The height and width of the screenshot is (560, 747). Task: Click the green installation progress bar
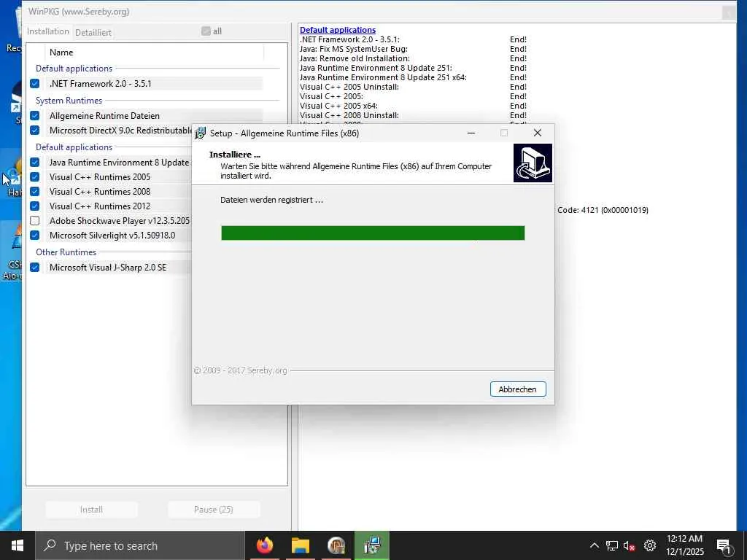point(373,233)
